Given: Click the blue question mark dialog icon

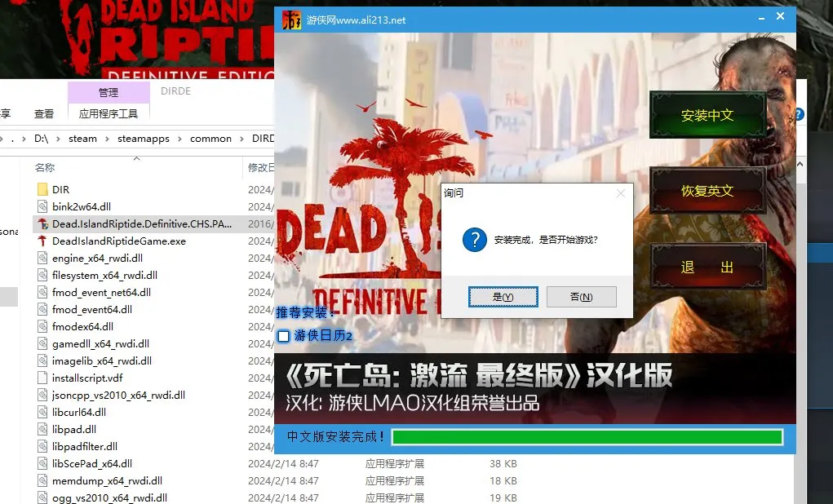Looking at the screenshot, I should pyautogui.click(x=474, y=240).
